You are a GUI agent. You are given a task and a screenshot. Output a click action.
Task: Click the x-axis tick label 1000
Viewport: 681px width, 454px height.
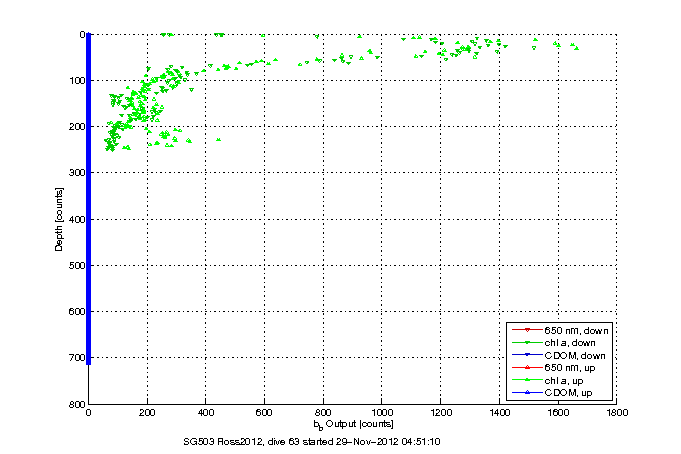(381, 413)
